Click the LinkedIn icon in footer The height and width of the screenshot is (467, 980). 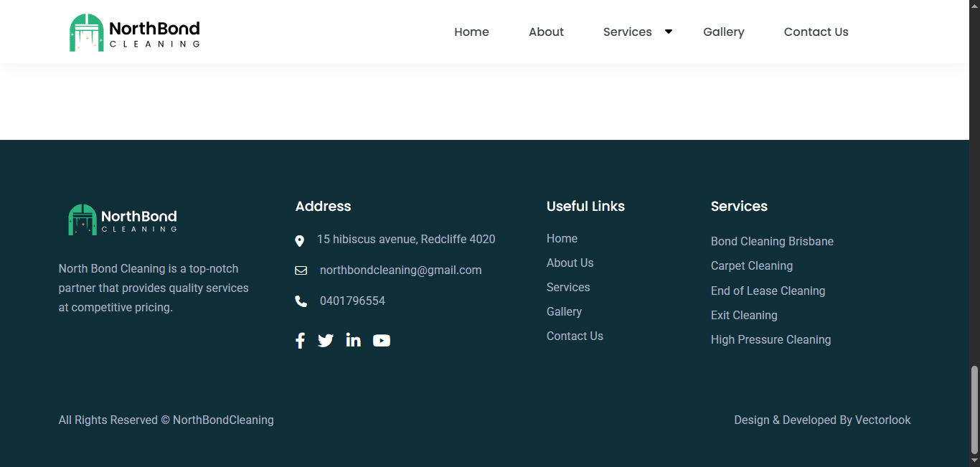tap(353, 341)
